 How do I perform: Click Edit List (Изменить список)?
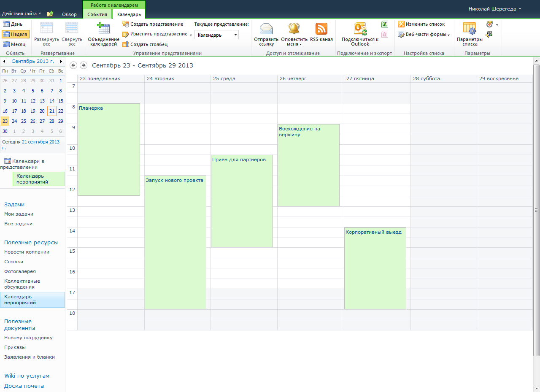pos(421,24)
